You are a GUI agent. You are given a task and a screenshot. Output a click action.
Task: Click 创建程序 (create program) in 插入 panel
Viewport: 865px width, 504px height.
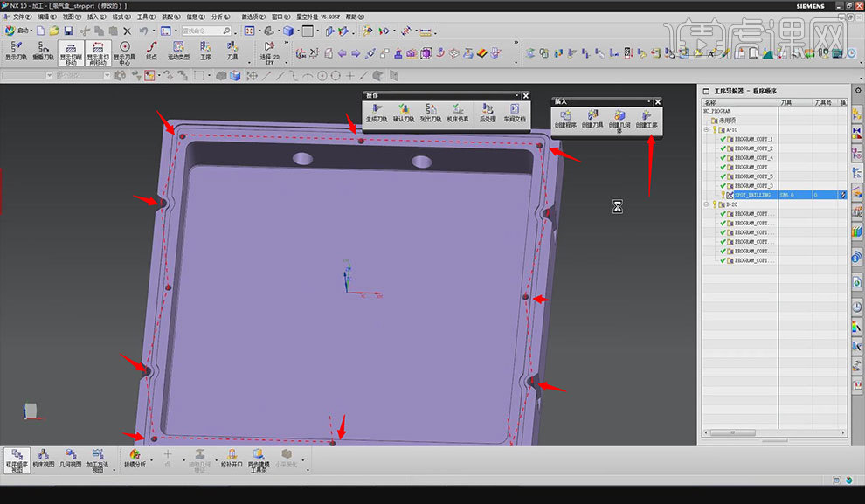(565, 119)
